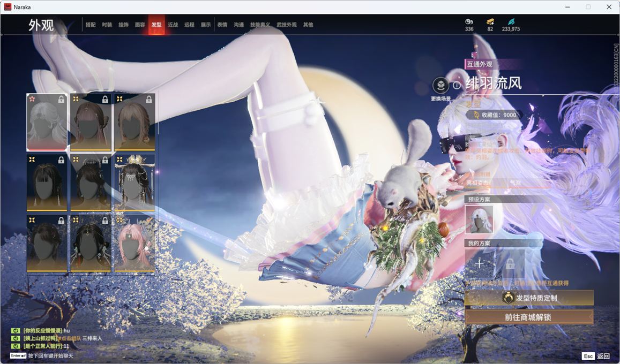Switch to the 武技外观 tab

[x=286, y=25]
